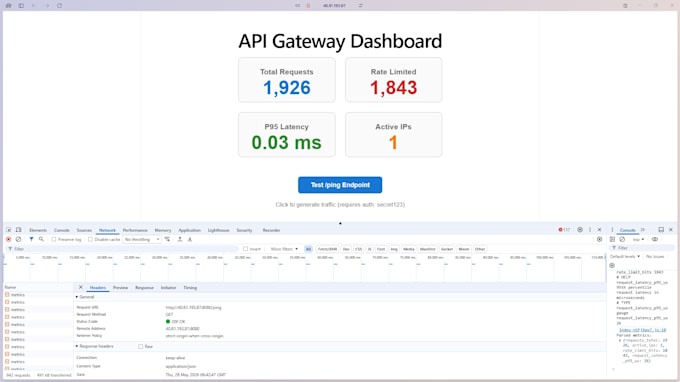Open the console top context dropdown
Image resolution: width=680 pixels, height=382 pixels.
pos(638,239)
